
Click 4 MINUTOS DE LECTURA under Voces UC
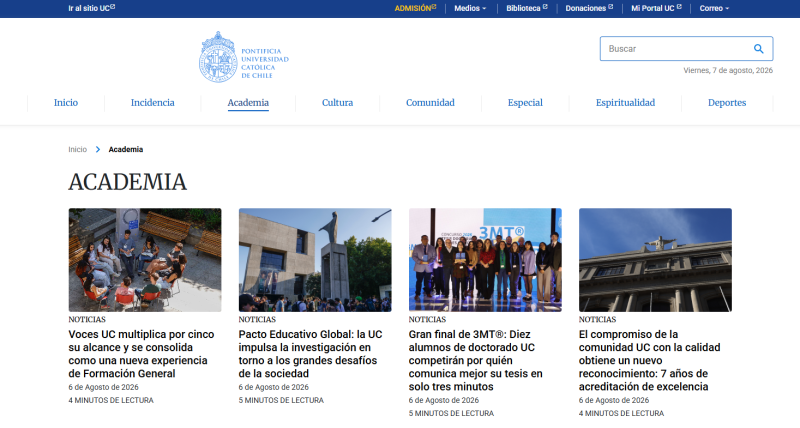pyautogui.click(x=111, y=400)
